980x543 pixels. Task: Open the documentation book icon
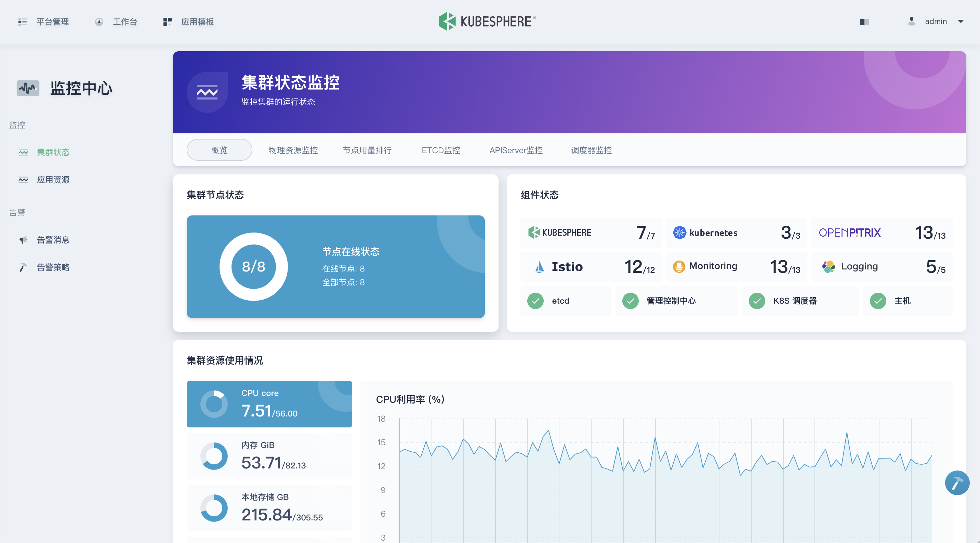click(x=864, y=22)
